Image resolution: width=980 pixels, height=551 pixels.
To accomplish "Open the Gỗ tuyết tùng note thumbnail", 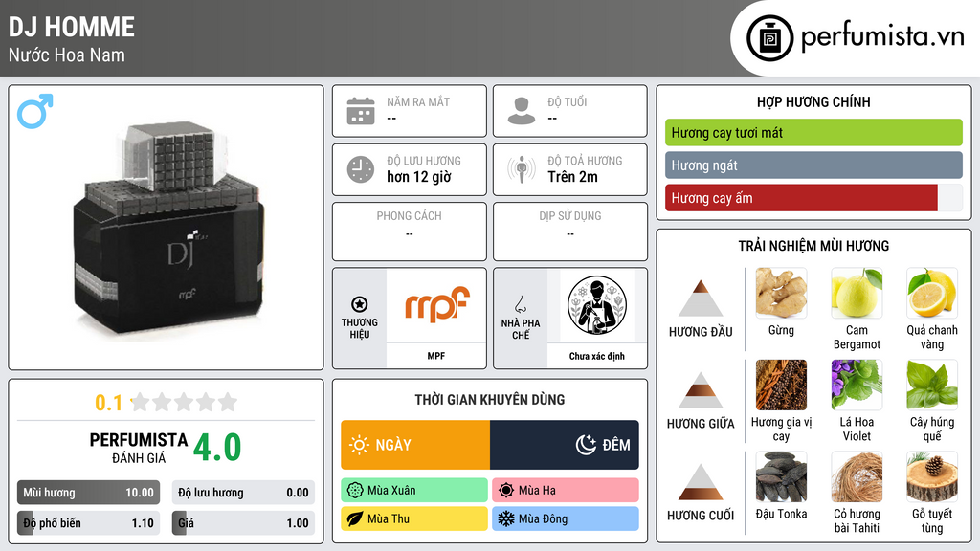I will [932, 476].
